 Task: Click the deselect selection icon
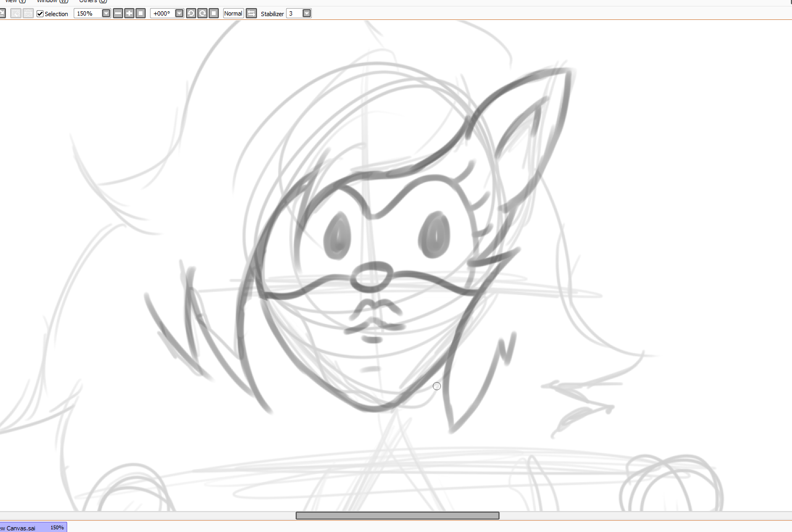point(16,13)
